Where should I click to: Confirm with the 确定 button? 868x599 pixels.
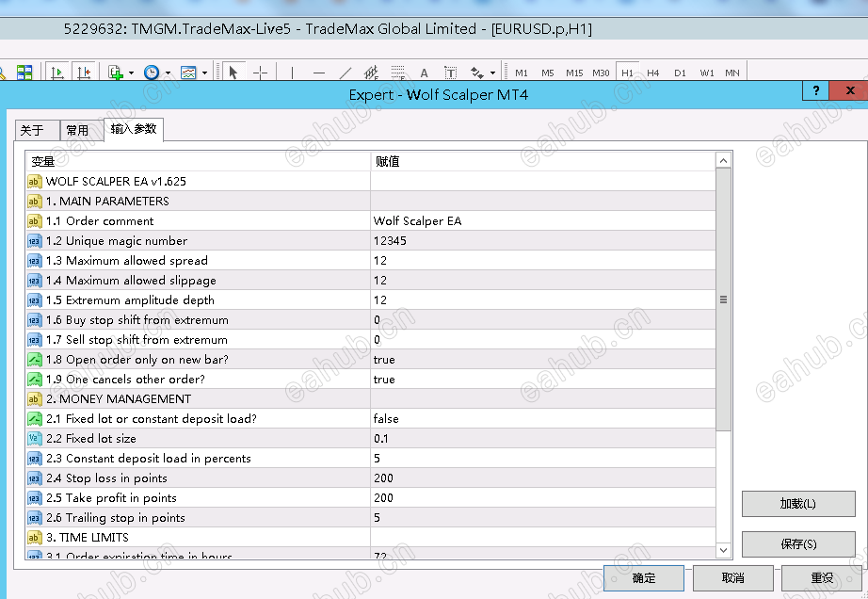pyautogui.click(x=644, y=578)
